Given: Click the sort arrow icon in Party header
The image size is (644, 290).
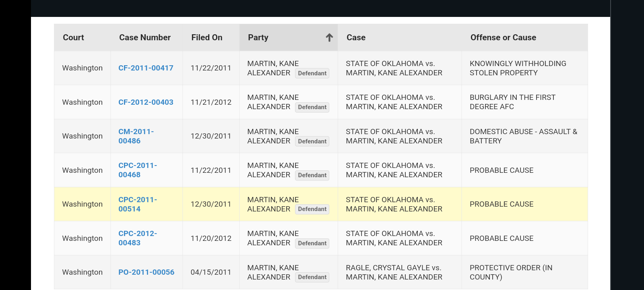Looking at the screenshot, I should click(329, 37).
